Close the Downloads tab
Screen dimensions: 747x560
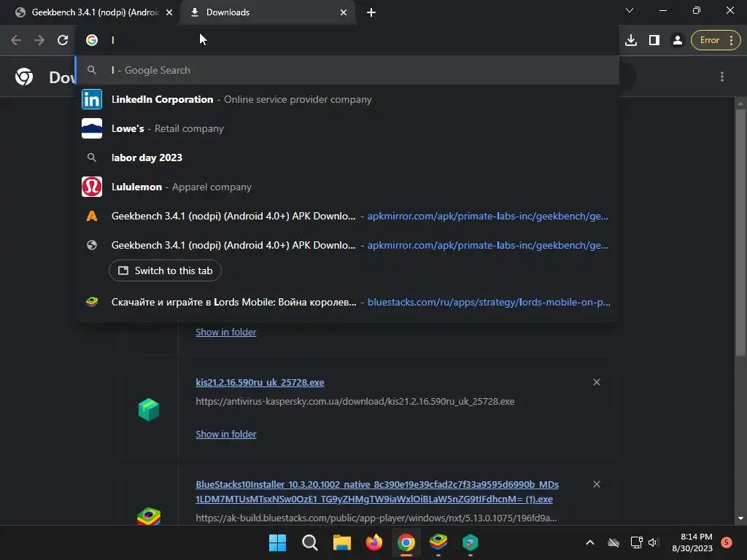(344, 12)
